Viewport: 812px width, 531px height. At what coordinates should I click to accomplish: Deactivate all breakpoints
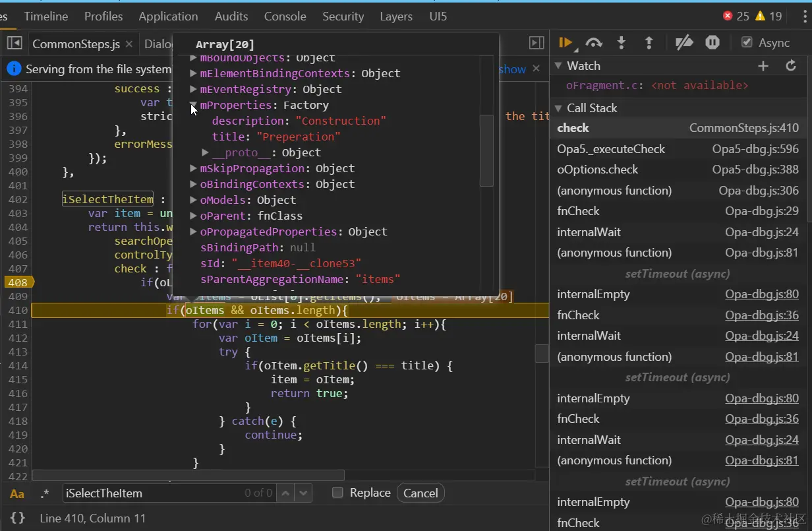pyautogui.click(x=684, y=42)
